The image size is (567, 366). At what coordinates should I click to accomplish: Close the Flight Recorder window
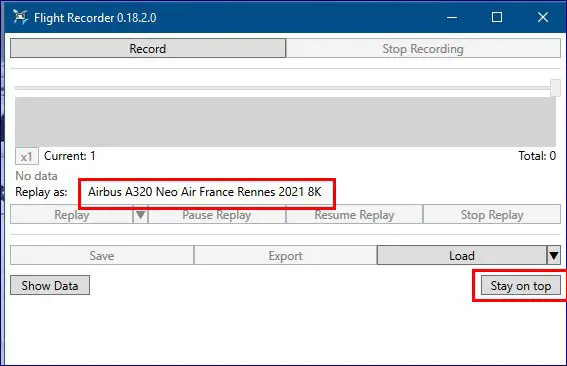(x=542, y=17)
